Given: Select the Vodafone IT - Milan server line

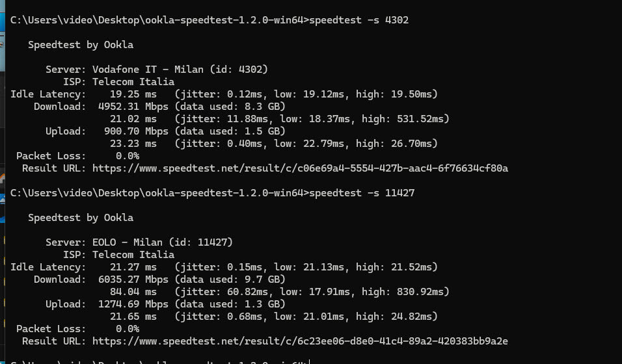Looking at the screenshot, I should coord(157,70).
